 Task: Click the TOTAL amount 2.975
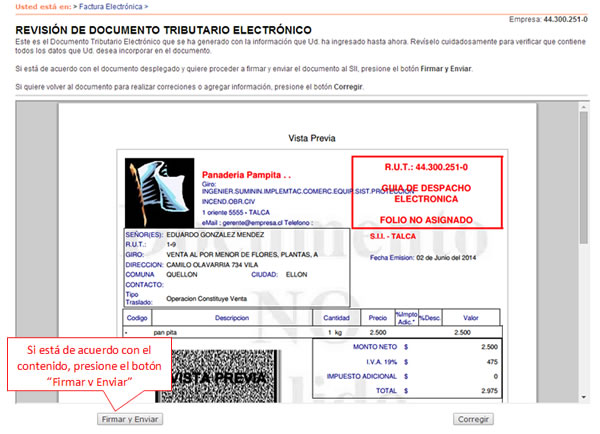[489, 391]
